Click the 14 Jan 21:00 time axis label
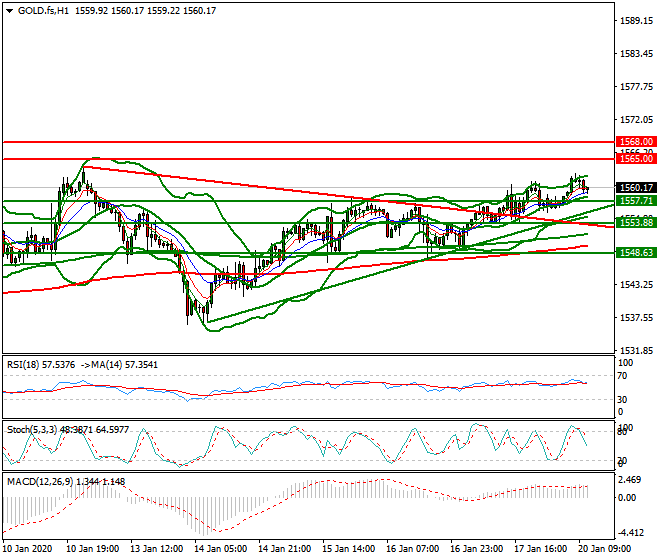The height and width of the screenshot is (560, 660). pyautogui.click(x=285, y=549)
